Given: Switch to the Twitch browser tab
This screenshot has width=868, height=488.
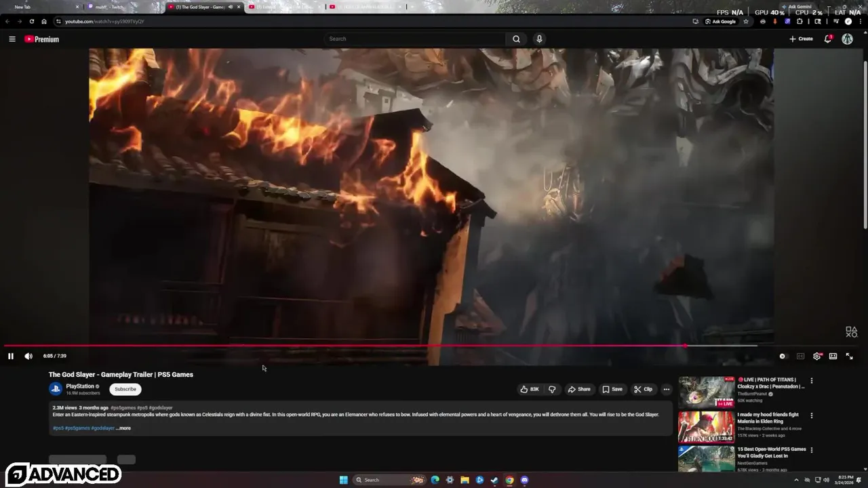Looking at the screenshot, I should (x=122, y=7).
